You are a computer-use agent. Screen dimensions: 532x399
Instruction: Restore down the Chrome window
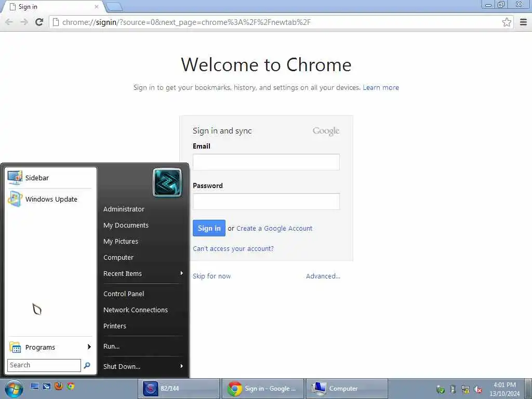tap(501, 4)
